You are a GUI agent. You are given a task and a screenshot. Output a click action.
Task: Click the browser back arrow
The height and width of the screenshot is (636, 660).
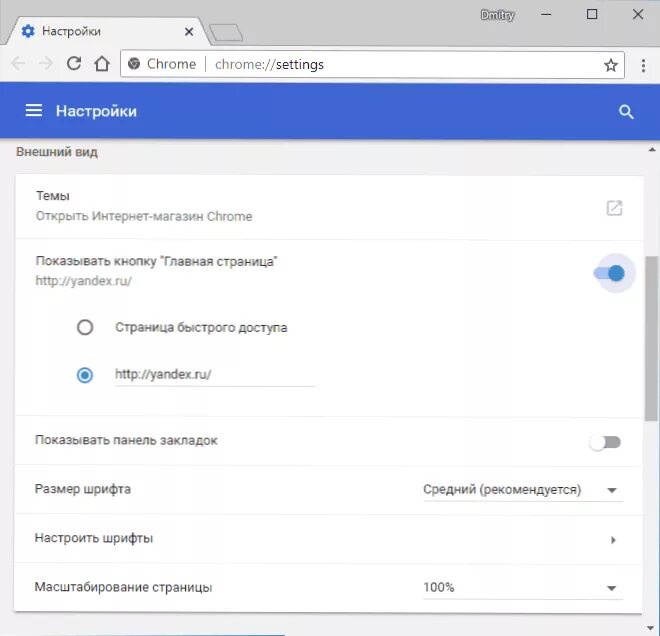[x=18, y=64]
